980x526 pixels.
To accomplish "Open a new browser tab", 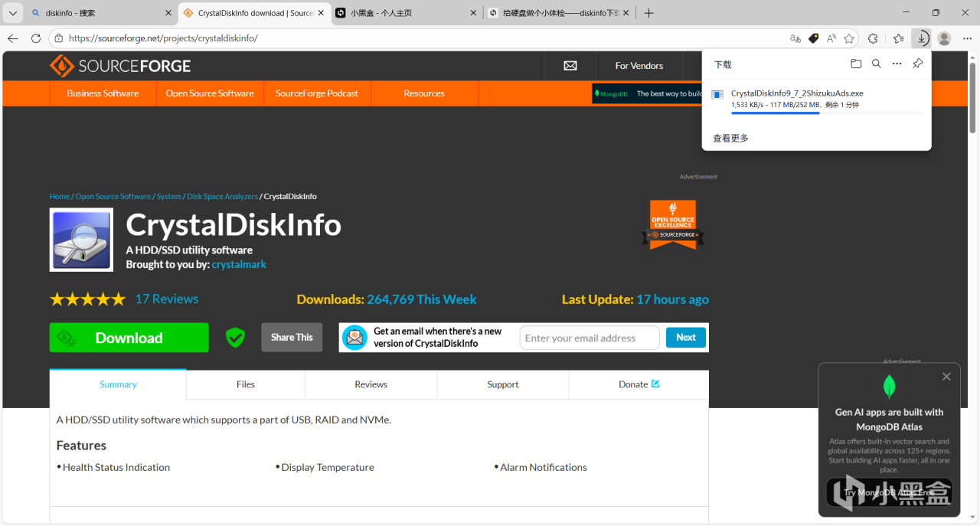I will (x=649, y=13).
